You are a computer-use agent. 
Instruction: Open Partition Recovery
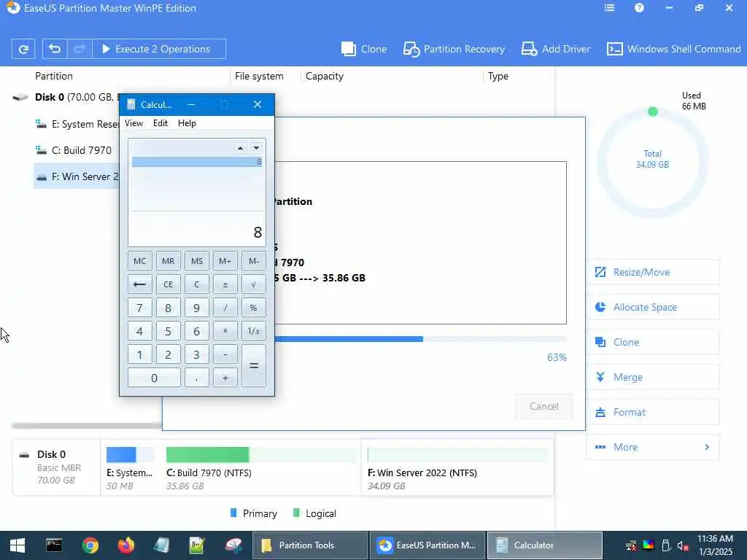coord(454,49)
